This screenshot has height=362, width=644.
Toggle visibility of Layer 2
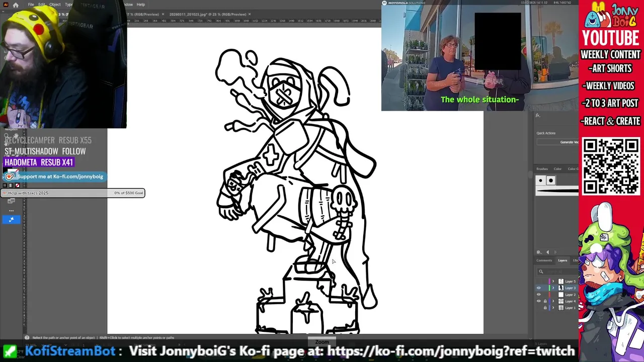tap(539, 295)
